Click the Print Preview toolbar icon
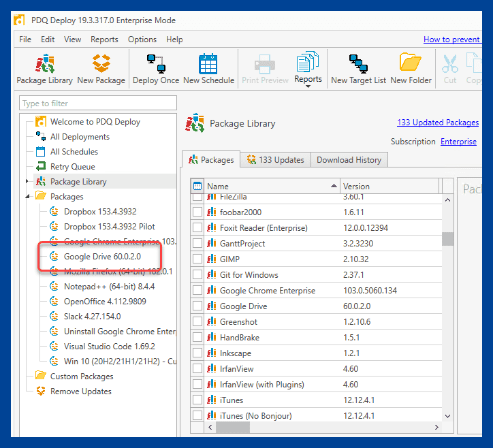Image resolution: width=493 pixels, height=448 pixels. click(265, 64)
